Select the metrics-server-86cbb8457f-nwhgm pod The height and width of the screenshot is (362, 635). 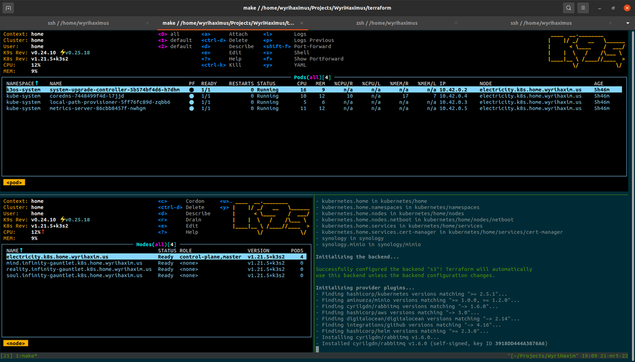point(314,108)
